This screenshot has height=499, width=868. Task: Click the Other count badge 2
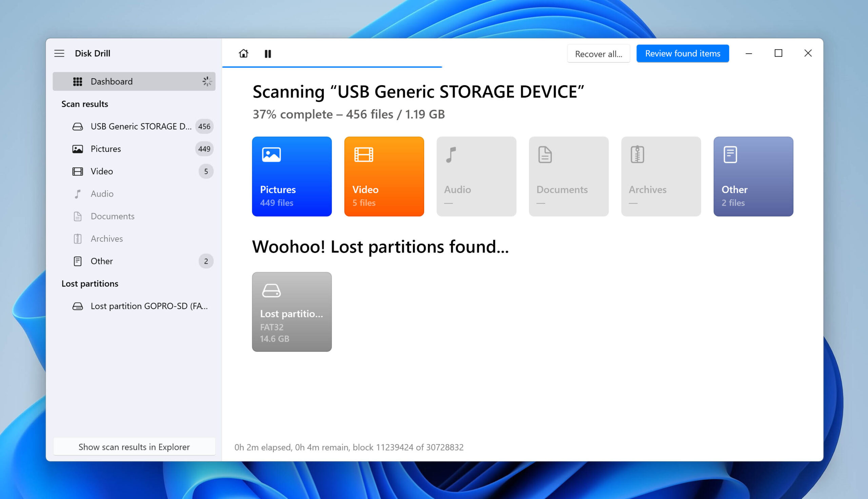click(x=206, y=261)
